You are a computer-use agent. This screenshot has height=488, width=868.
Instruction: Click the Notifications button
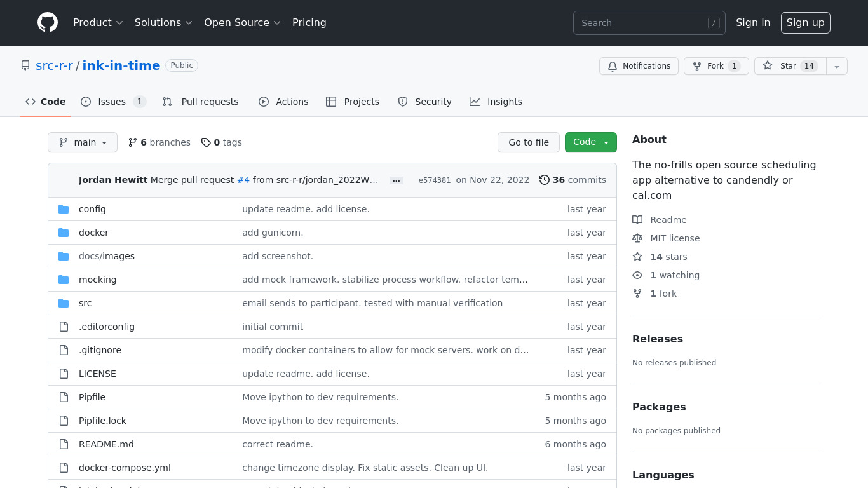click(x=639, y=66)
